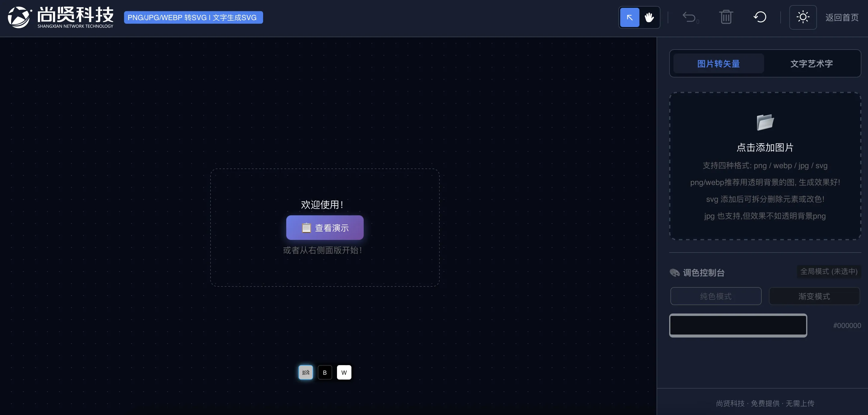This screenshot has height=415, width=868.
Task: Open the 图片转矢量 tab
Action: point(718,64)
